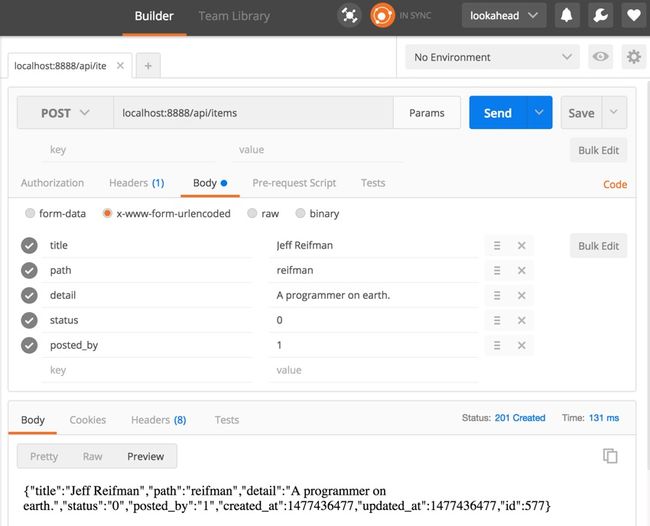650x526 pixels.
Task: Open the request Tests tab
Action: [x=373, y=183]
